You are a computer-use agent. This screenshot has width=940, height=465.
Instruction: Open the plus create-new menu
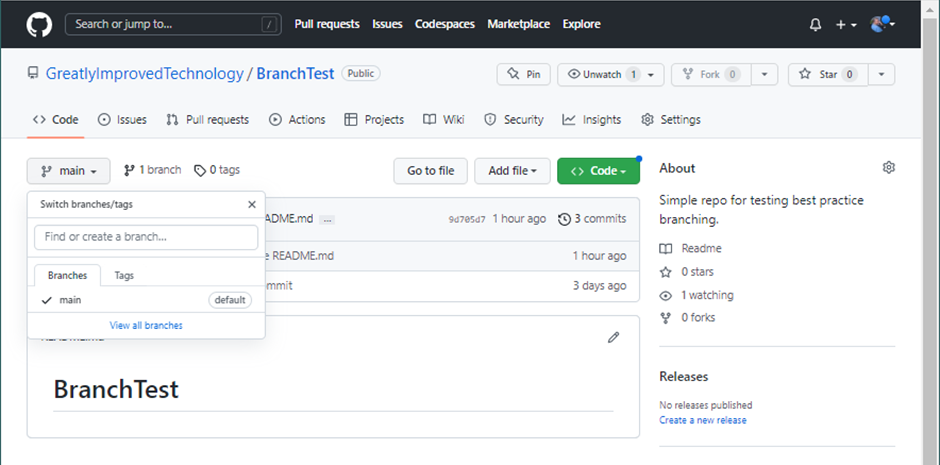[x=846, y=25]
